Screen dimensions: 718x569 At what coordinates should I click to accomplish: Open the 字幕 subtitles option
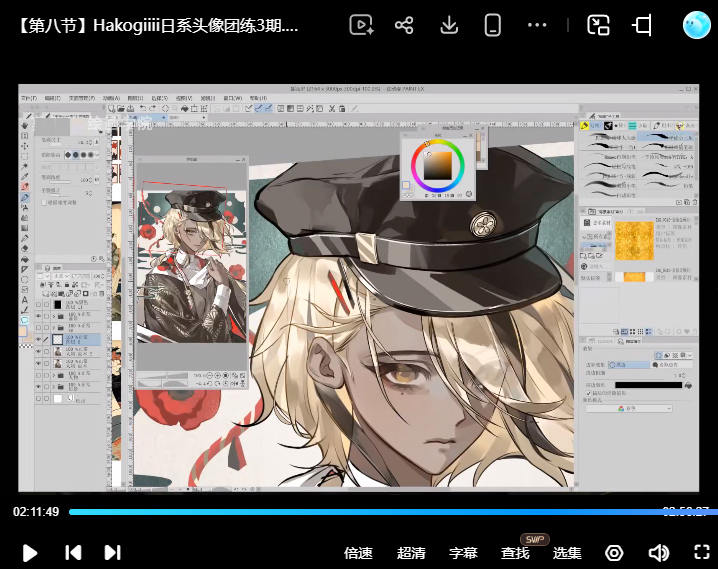[x=463, y=553]
